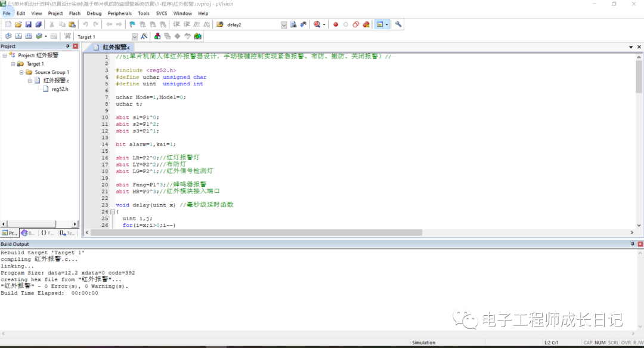This screenshot has width=644, height=348.
Task: Click the Save file toolbar icon
Action: (x=29, y=24)
